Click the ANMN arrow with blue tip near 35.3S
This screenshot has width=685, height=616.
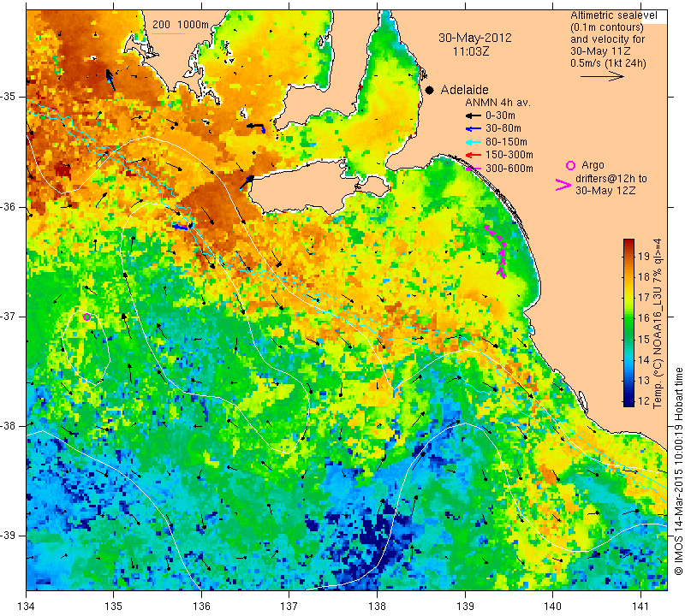tap(255, 127)
